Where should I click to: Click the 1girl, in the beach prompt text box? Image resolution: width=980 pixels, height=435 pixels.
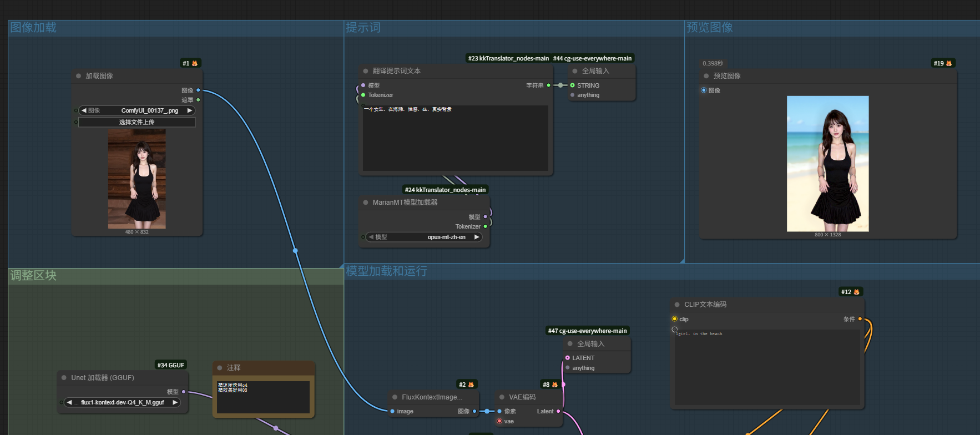pos(767,367)
